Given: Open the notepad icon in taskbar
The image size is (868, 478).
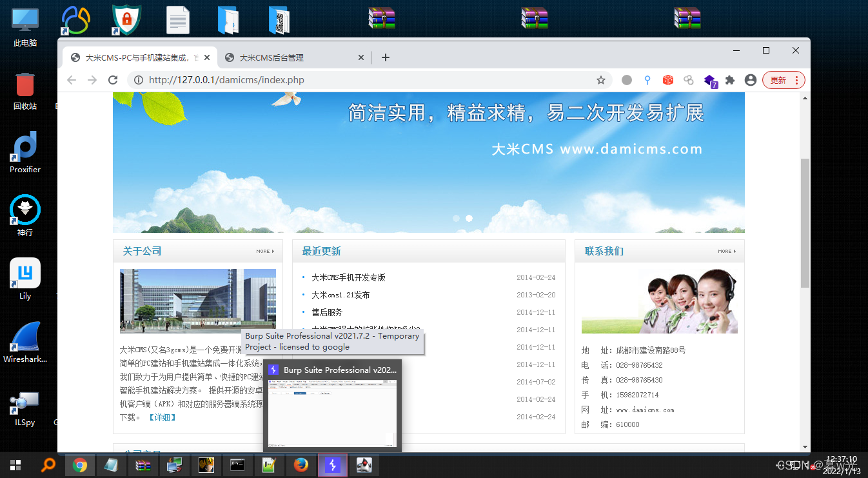Looking at the screenshot, I should (x=111, y=464).
